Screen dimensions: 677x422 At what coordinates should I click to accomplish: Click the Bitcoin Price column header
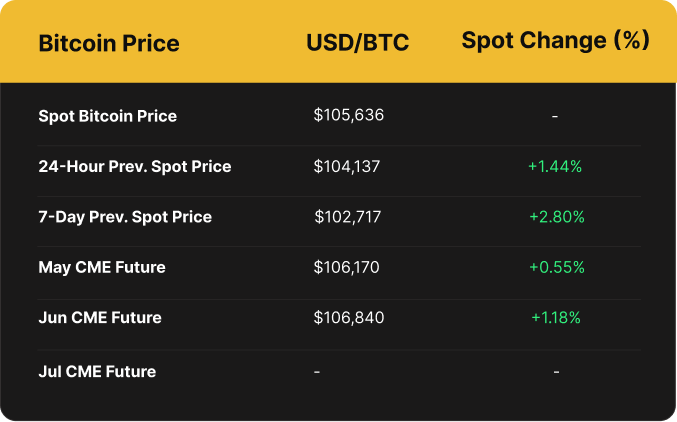pyautogui.click(x=109, y=44)
